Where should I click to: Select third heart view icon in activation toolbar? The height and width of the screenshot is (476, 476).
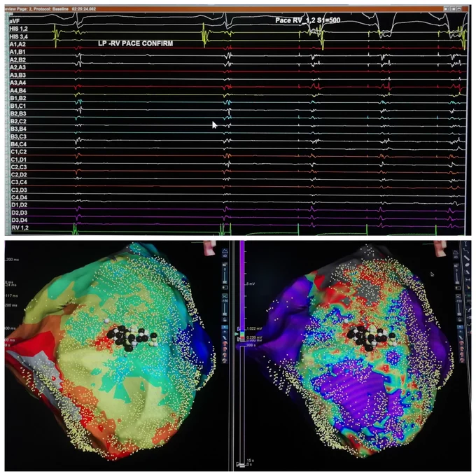pos(225,355)
